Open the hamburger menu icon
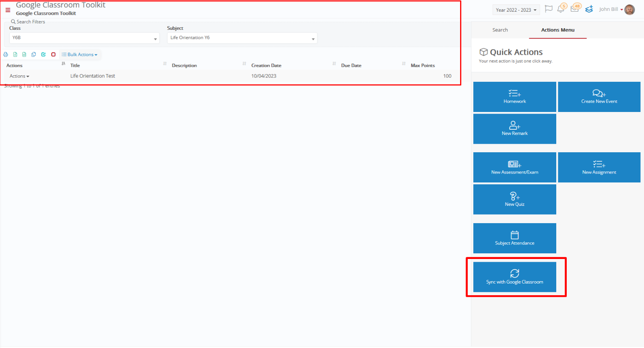This screenshot has height=348, width=644. tap(8, 10)
